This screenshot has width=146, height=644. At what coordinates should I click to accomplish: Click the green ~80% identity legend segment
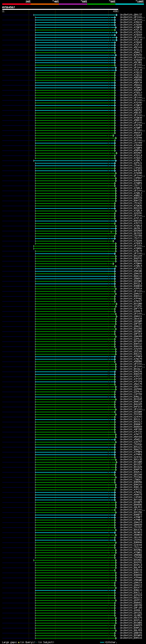click(x=101, y=4)
